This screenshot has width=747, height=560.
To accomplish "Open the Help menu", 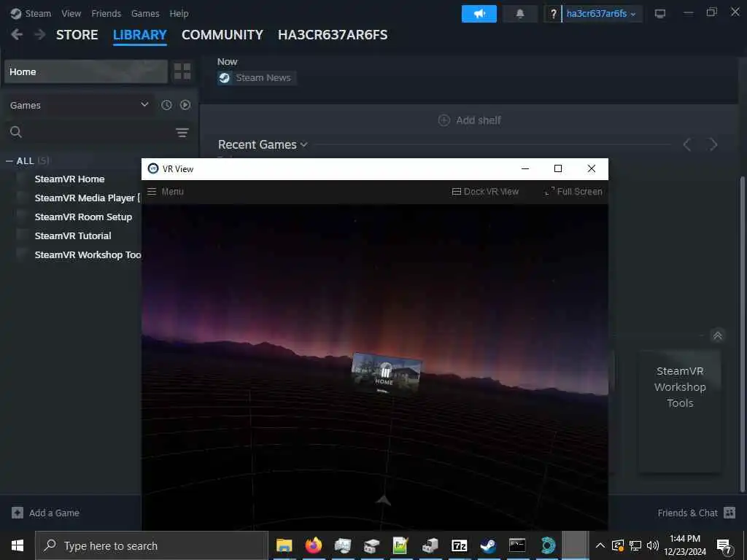I will [x=179, y=13].
